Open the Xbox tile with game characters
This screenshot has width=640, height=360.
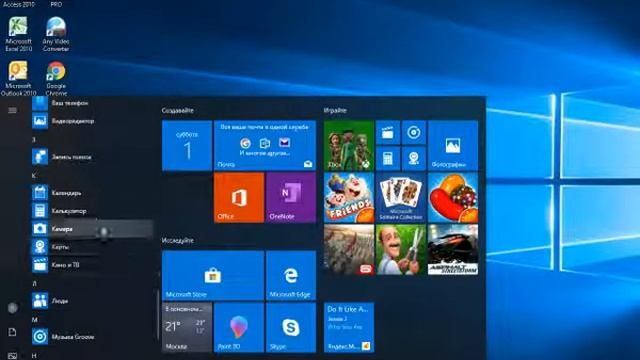tap(349, 145)
